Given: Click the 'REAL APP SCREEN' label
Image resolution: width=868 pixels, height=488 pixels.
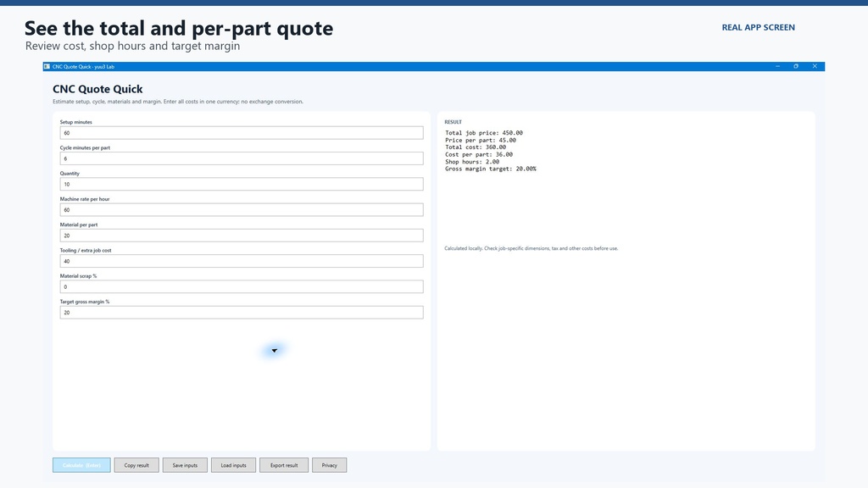Looking at the screenshot, I should (x=759, y=27).
